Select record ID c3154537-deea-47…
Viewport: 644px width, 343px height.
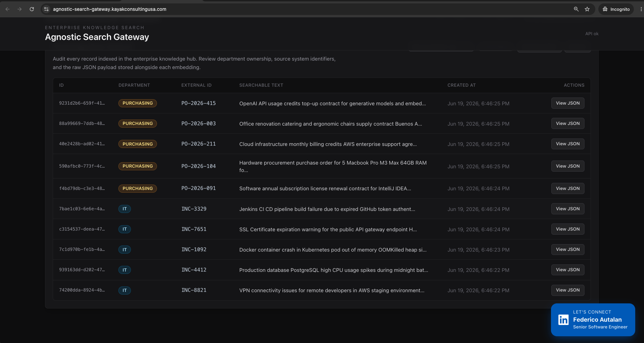click(82, 229)
